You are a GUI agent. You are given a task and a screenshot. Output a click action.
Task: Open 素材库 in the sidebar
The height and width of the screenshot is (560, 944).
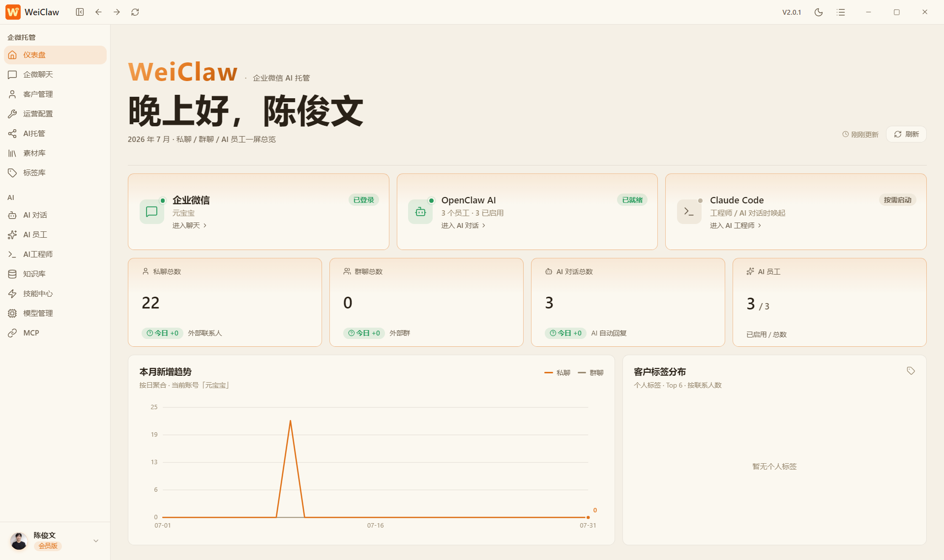click(x=55, y=153)
